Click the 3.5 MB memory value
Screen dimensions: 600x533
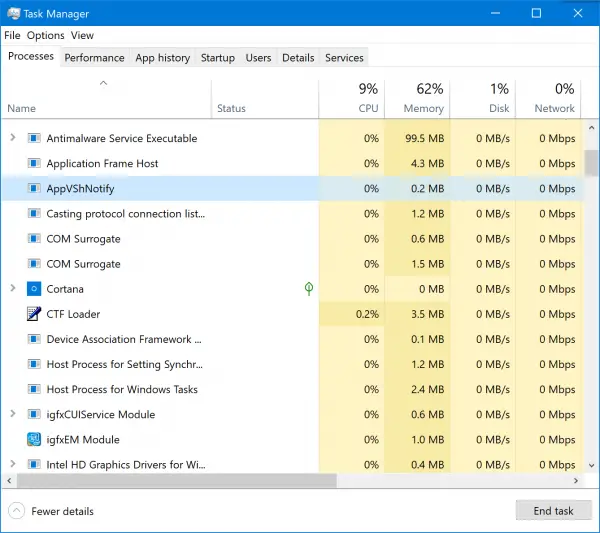pos(428,314)
